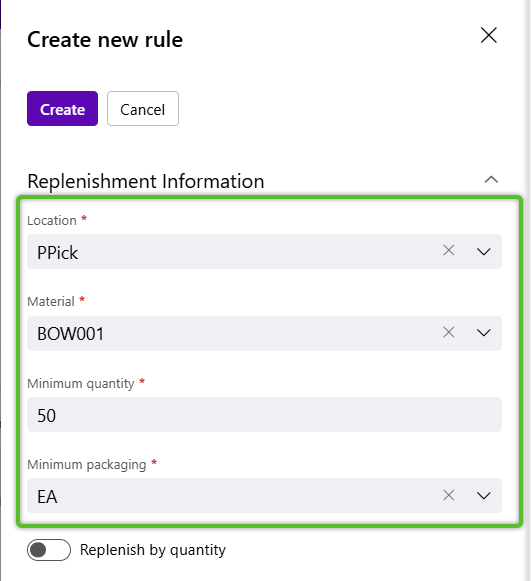
Task: Clear the PPick location value
Action: (x=448, y=250)
